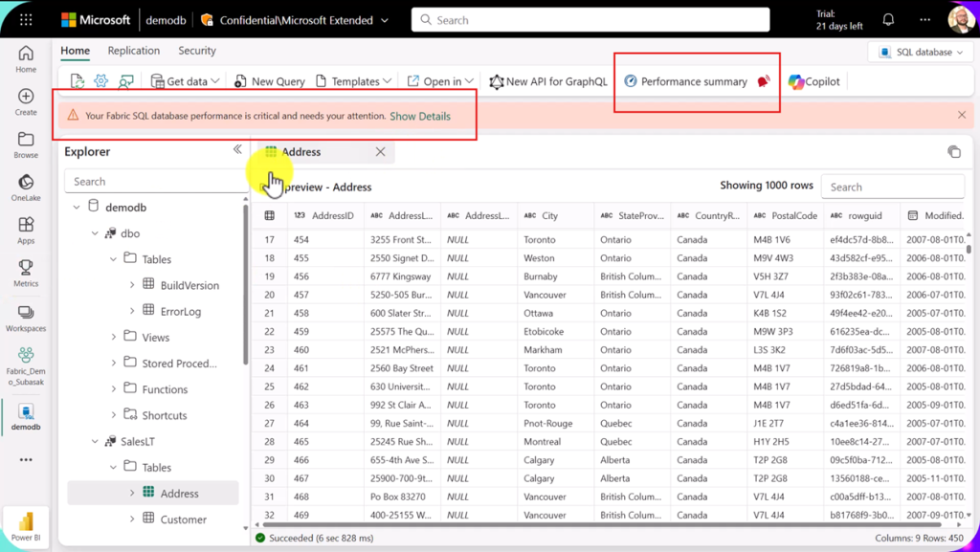This screenshot has width=980, height=552.
Task: Open OneLake in left navigation
Action: [26, 188]
